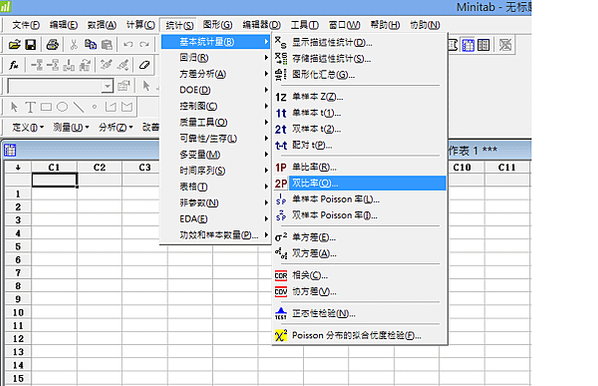The height and width of the screenshot is (386, 598).
Task: Expand 多变量(M) submenu
Action: point(215,154)
